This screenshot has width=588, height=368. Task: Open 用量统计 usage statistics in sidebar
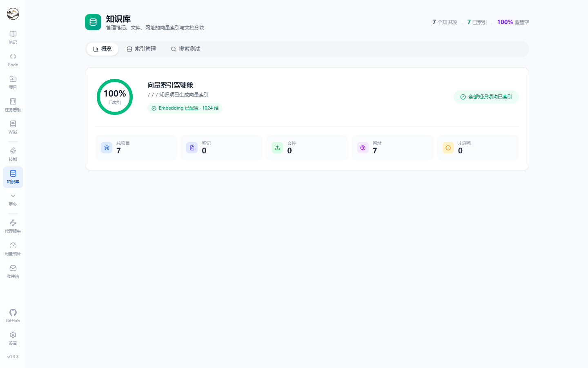pyautogui.click(x=13, y=249)
